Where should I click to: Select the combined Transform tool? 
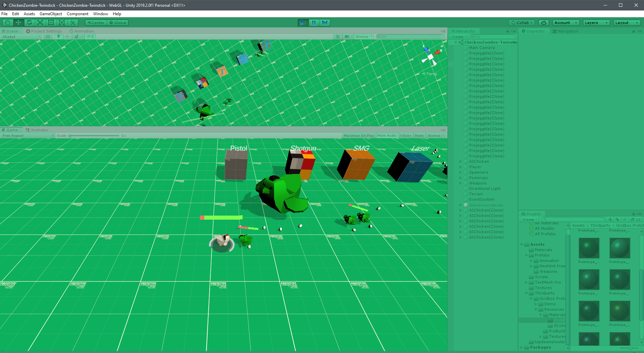pyautogui.click(x=62, y=23)
